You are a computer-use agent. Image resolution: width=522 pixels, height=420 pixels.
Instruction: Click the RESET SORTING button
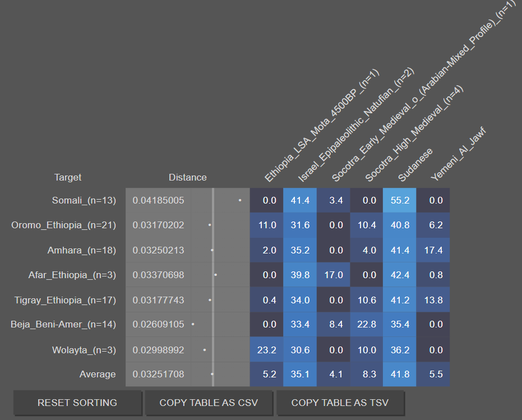coord(77,403)
